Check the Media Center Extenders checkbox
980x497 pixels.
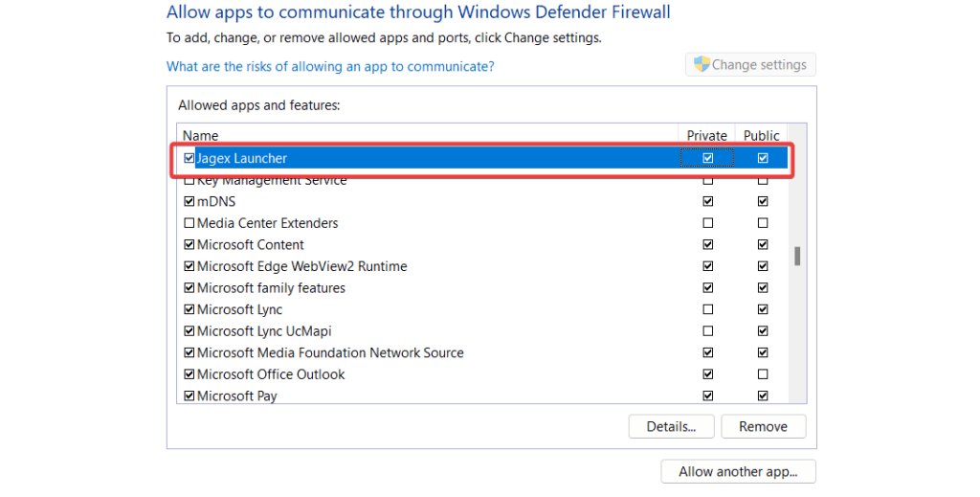coord(189,223)
